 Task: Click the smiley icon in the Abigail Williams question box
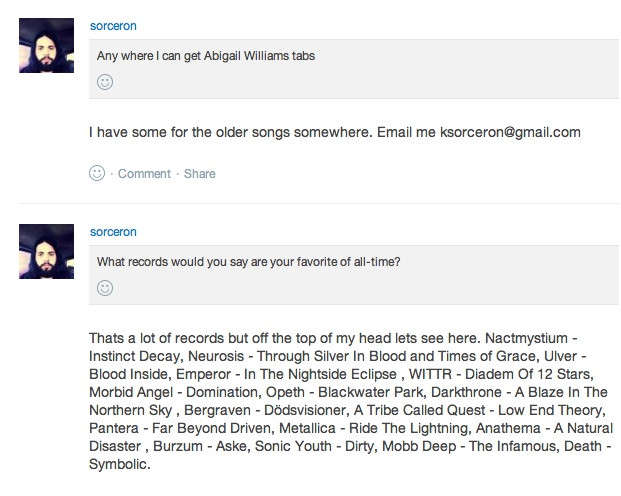[105, 82]
